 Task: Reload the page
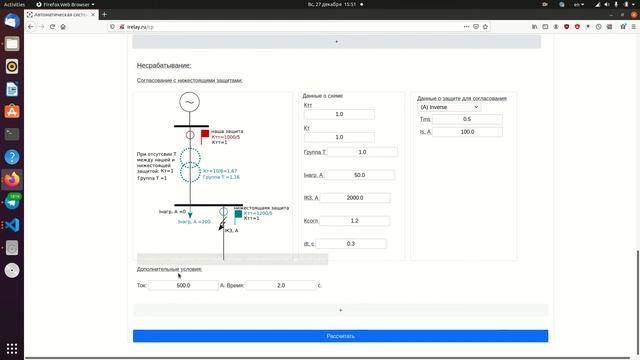click(x=52, y=27)
